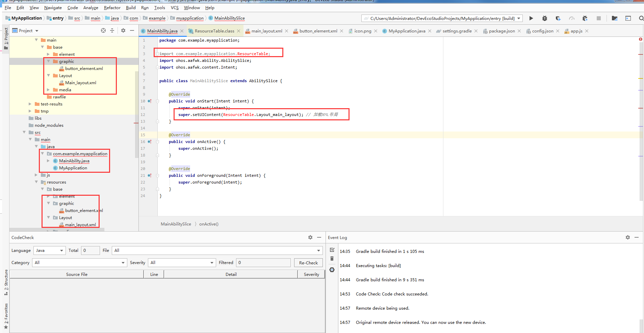Hide the Event Log panel with the minus icon
Image resolution: width=644 pixels, height=333 pixels.
tap(637, 237)
